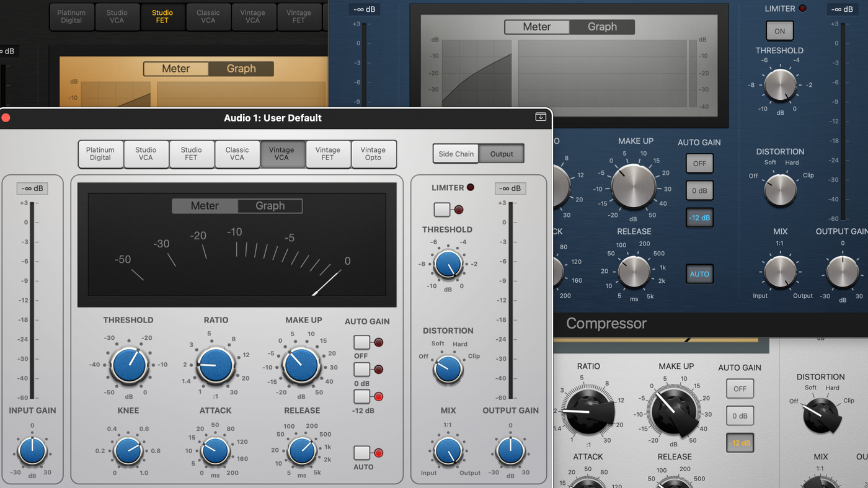
Task: Adjust the Distortion knob
Action: (x=448, y=370)
